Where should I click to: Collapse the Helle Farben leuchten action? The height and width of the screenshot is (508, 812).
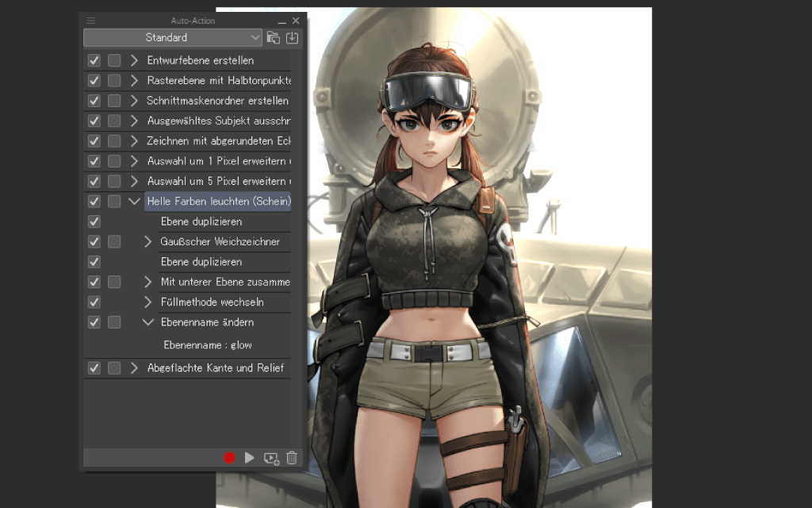[x=134, y=202]
